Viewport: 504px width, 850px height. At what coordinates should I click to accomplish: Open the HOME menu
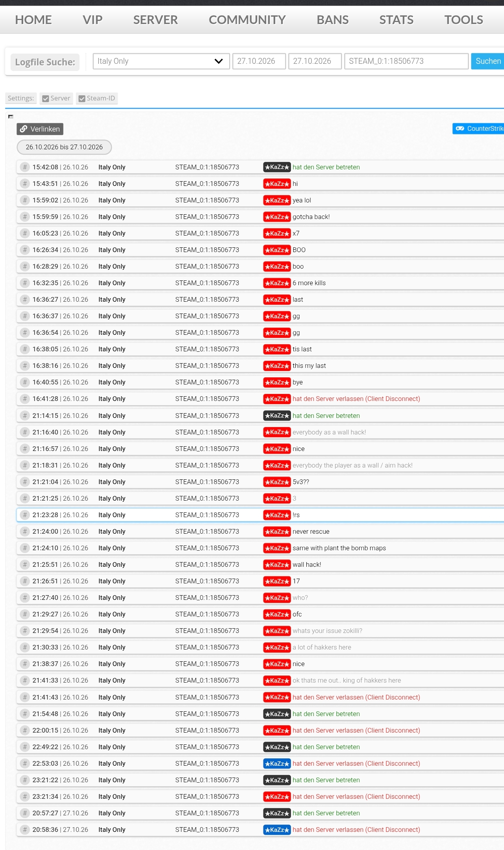coord(33,20)
